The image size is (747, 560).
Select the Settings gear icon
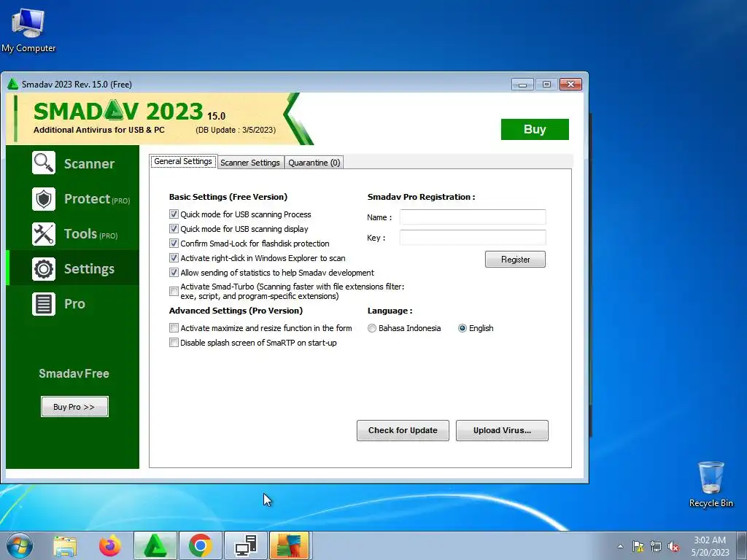click(44, 268)
